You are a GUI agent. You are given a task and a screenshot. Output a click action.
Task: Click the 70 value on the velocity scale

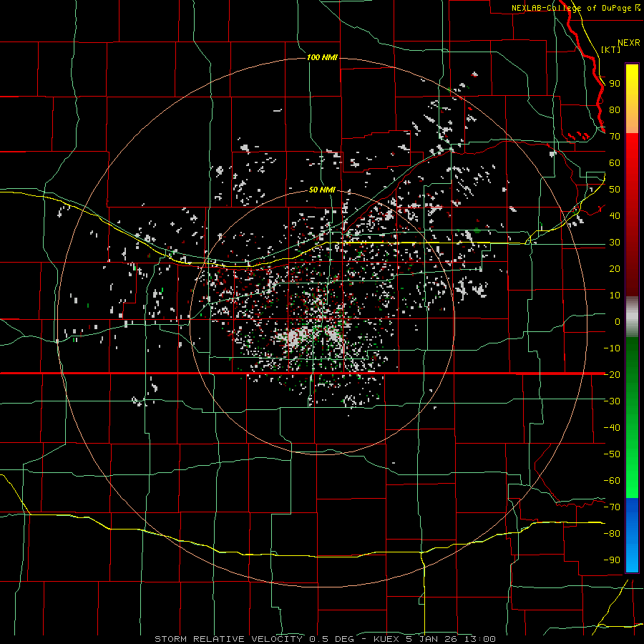615,137
